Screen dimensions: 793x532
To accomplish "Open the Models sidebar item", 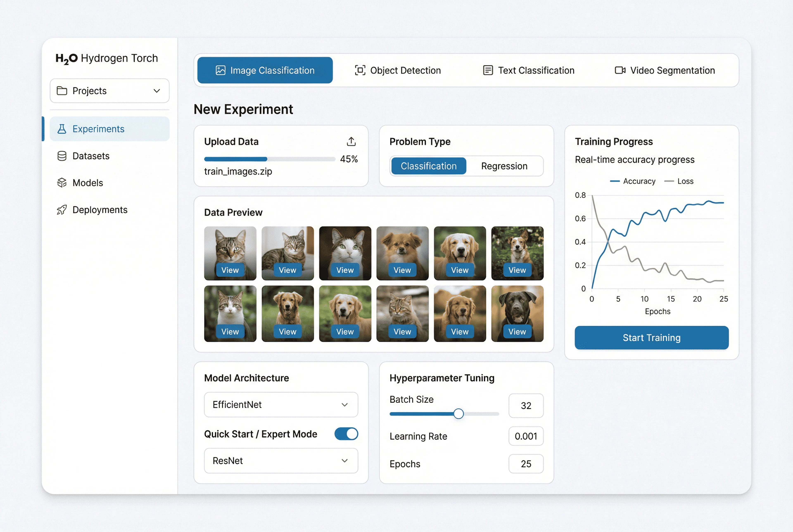I will point(88,183).
